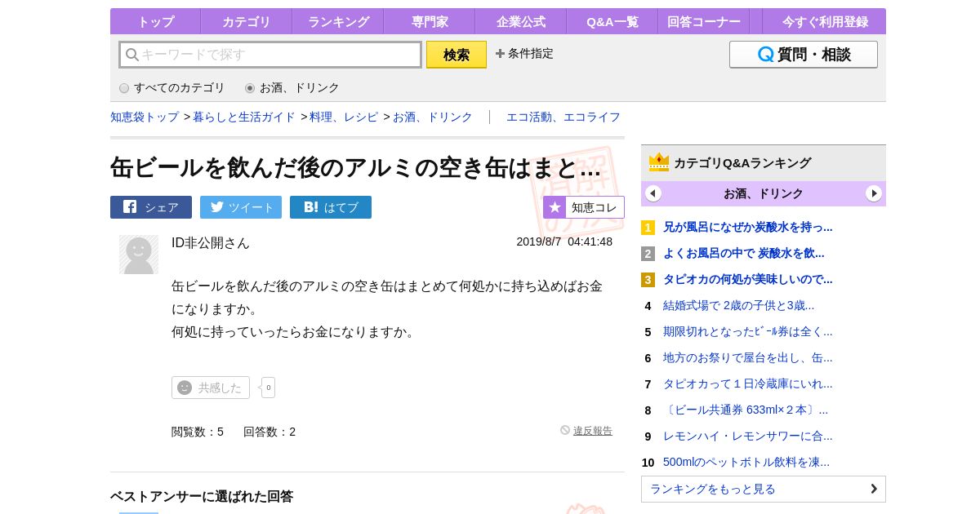Click the 共感した count bubble
This screenshot has width=980, height=514.
pyautogui.click(x=268, y=388)
